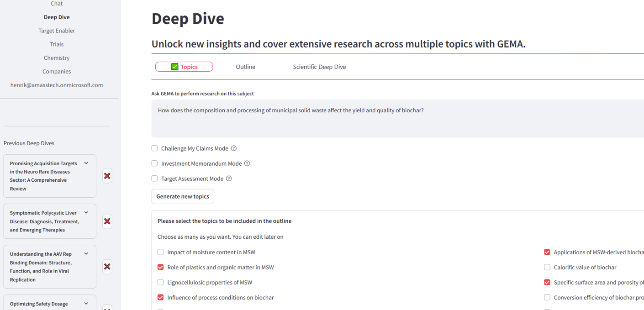Expand the Understanding the AAV Rep entry
The image size is (644, 310).
[x=86, y=254]
